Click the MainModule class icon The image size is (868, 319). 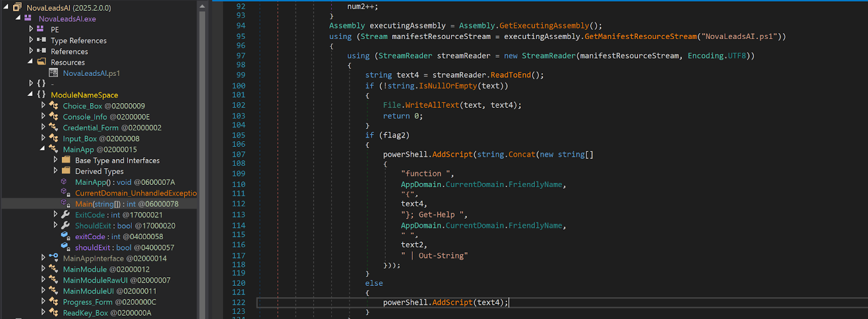(x=54, y=269)
